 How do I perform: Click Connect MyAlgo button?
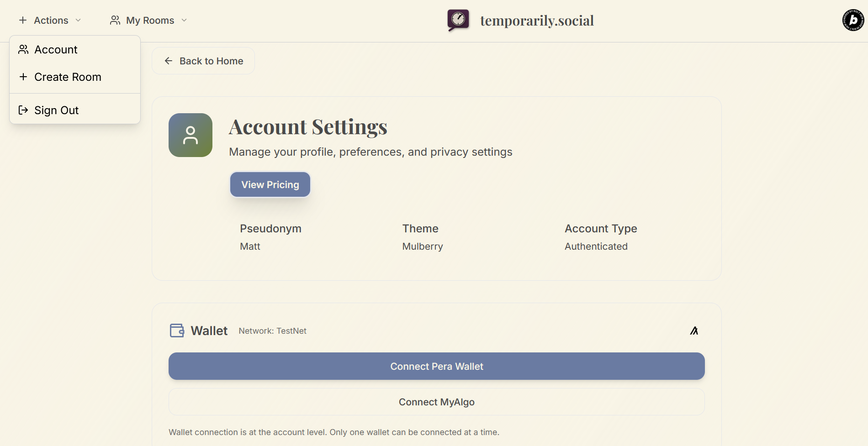436,402
